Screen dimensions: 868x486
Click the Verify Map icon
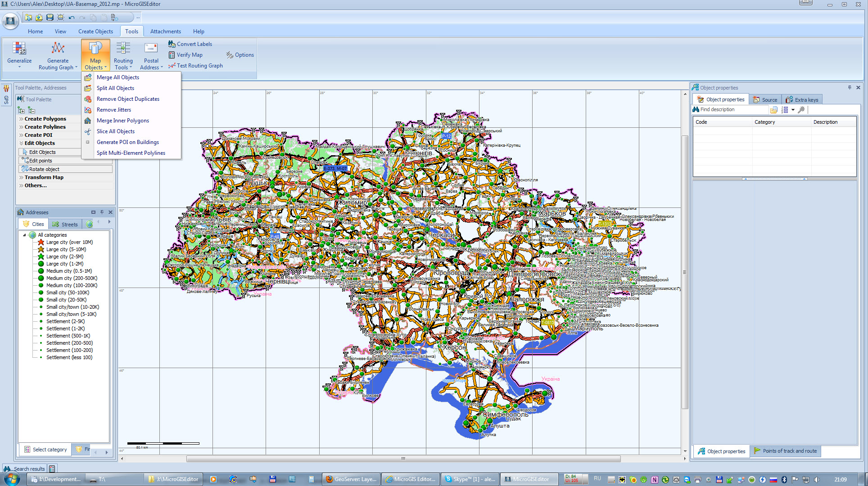pos(172,55)
